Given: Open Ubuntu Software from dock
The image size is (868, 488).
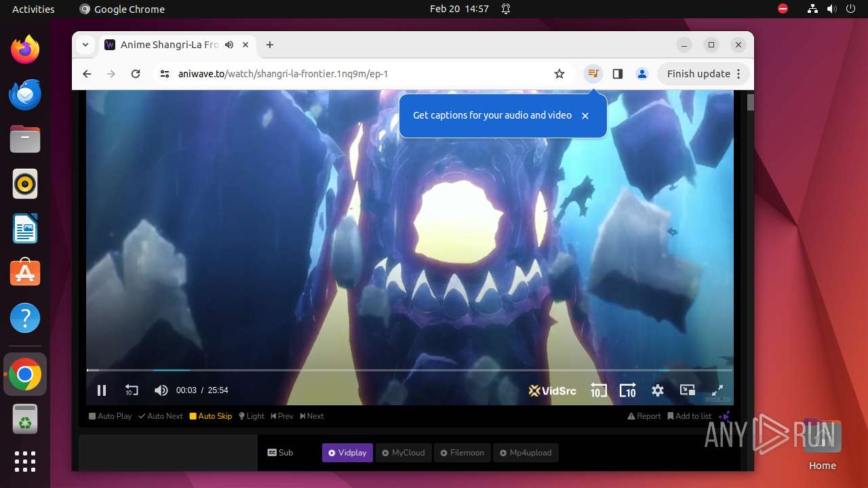Looking at the screenshot, I should pyautogui.click(x=25, y=273).
